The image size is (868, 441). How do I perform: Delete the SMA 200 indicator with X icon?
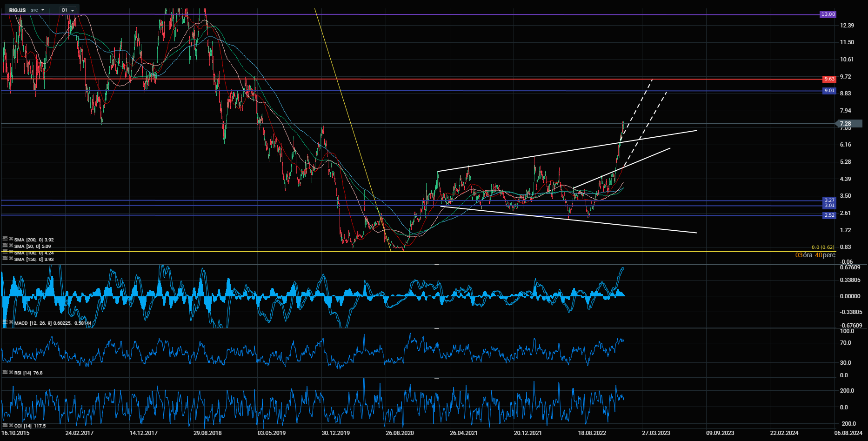pyautogui.click(x=11, y=240)
